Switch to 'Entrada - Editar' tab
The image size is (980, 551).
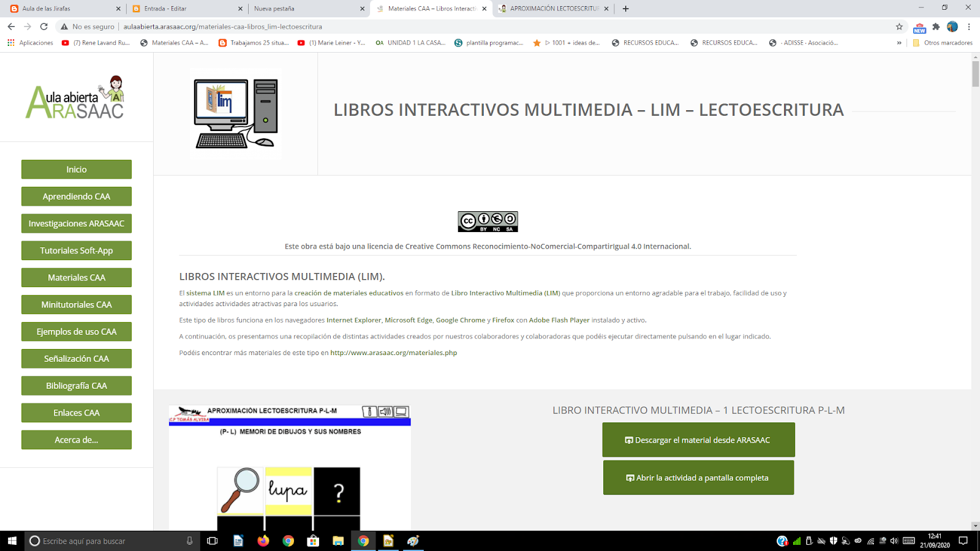tap(187, 9)
